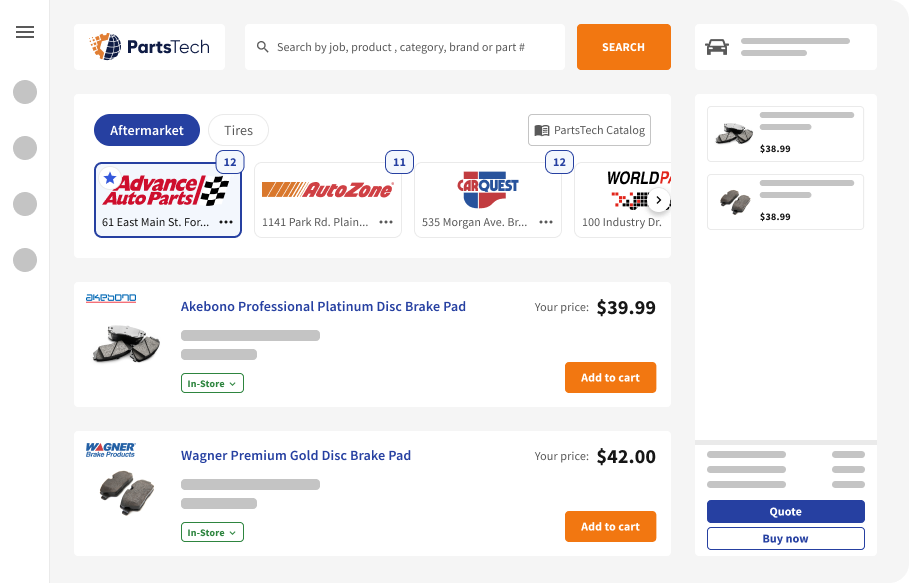Screen dimensions: 909x583
Task: Click the PartsTech logo
Action: click(x=150, y=47)
